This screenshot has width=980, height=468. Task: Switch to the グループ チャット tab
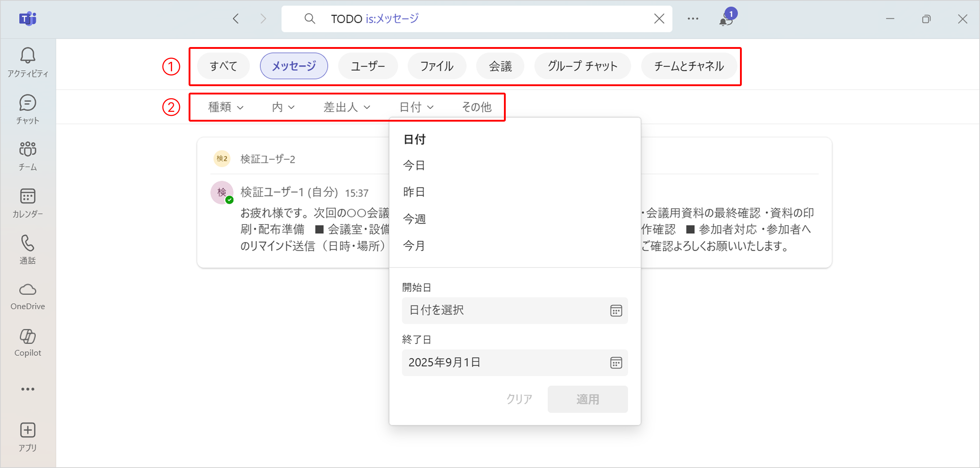tap(582, 67)
